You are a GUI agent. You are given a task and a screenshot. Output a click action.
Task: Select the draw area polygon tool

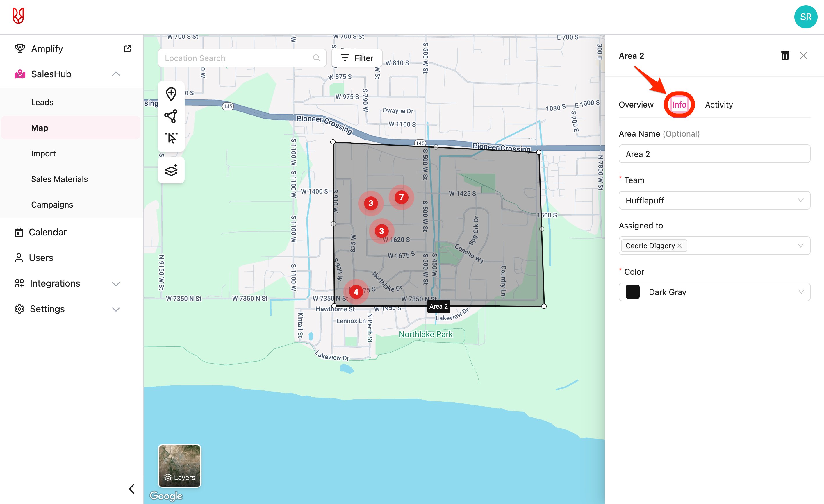(171, 116)
